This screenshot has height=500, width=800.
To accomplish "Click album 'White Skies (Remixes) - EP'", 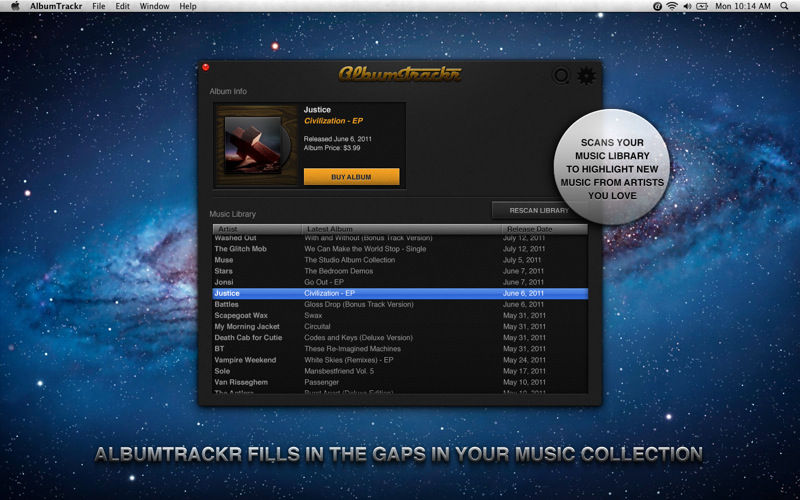I will (348, 360).
